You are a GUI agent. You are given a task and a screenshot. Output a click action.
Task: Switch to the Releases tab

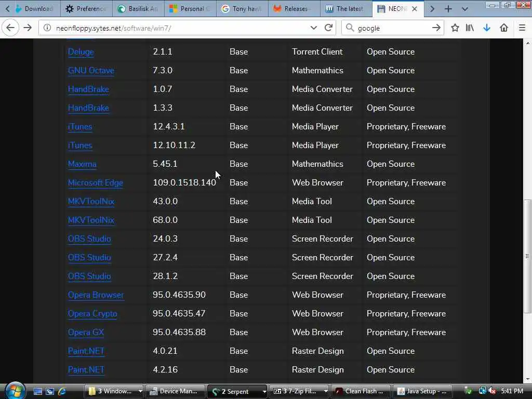click(294, 9)
